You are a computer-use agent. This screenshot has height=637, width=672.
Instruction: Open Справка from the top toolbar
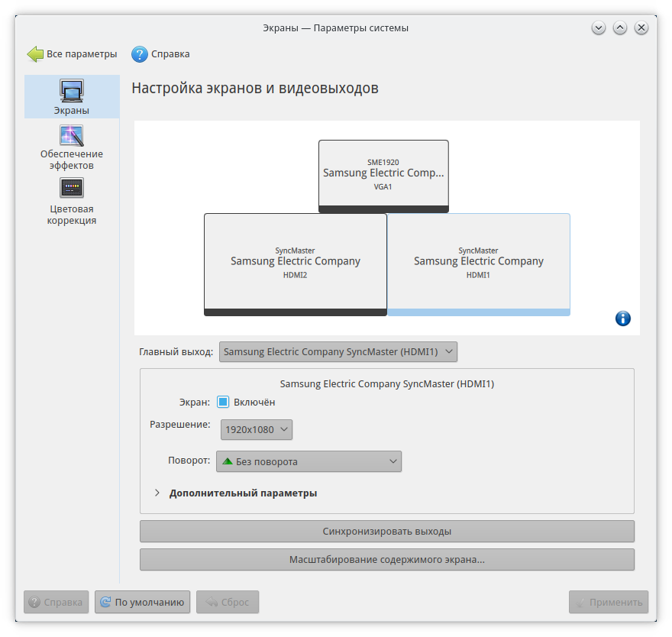(x=160, y=54)
